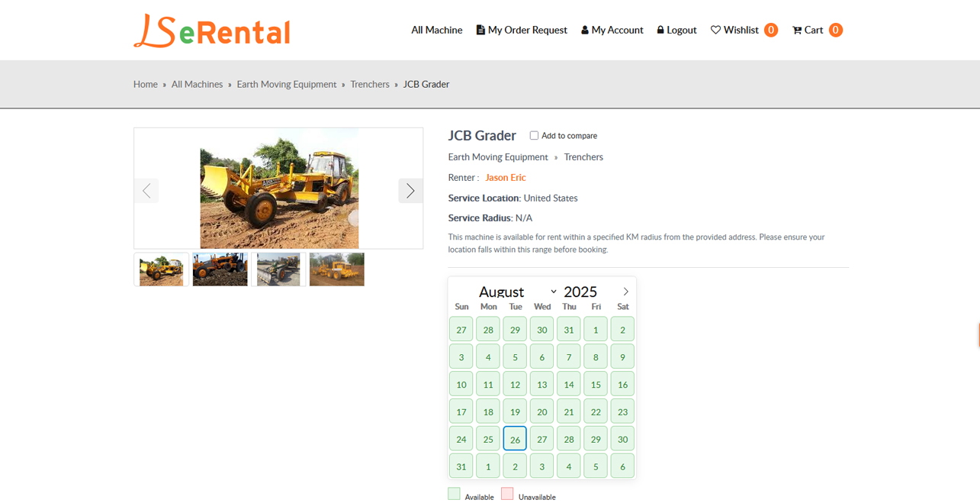Select August 24 on calendar
Image resolution: width=980 pixels, height=503 pixels.
(461, 439)
